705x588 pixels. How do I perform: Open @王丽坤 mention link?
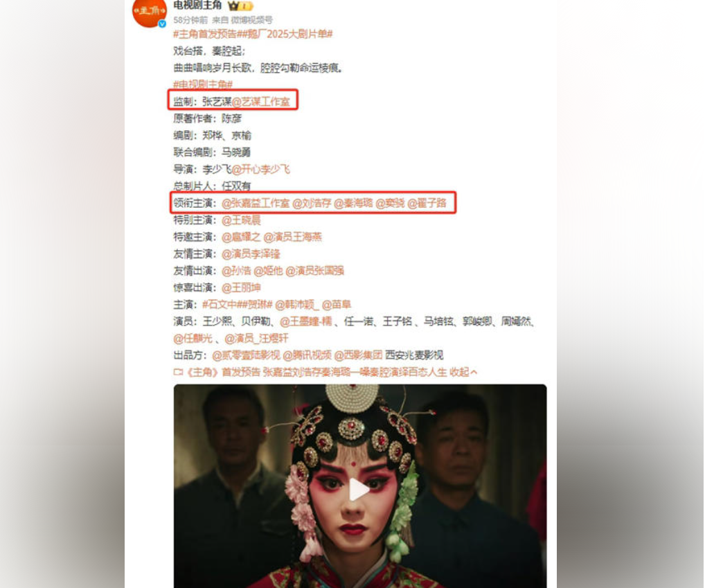tap(241, 287)
